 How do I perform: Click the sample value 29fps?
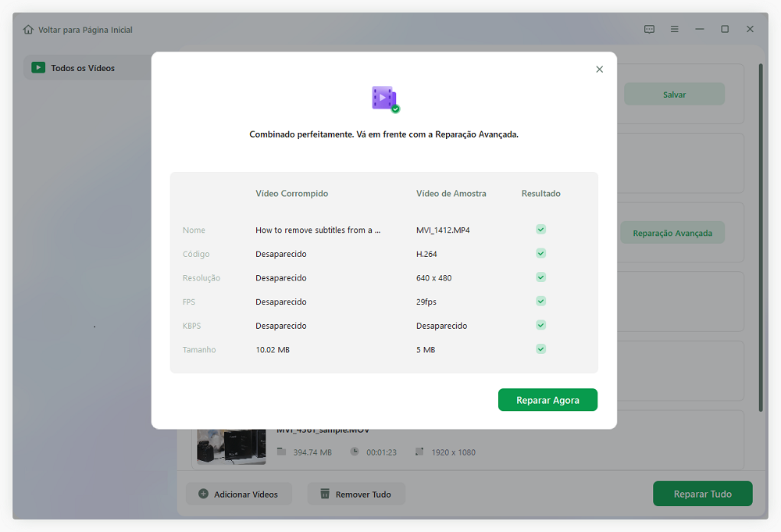(426, 302)
